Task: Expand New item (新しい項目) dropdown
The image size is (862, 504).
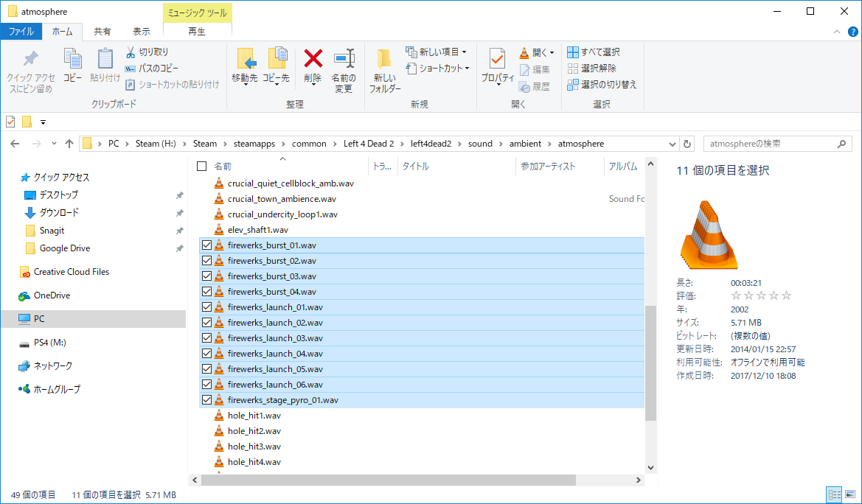Action: click(x=465, y=52)
